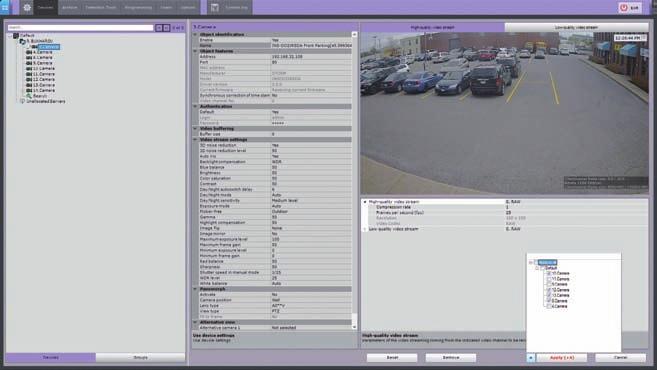Click the System log icon in top bar

click(215, 8)
